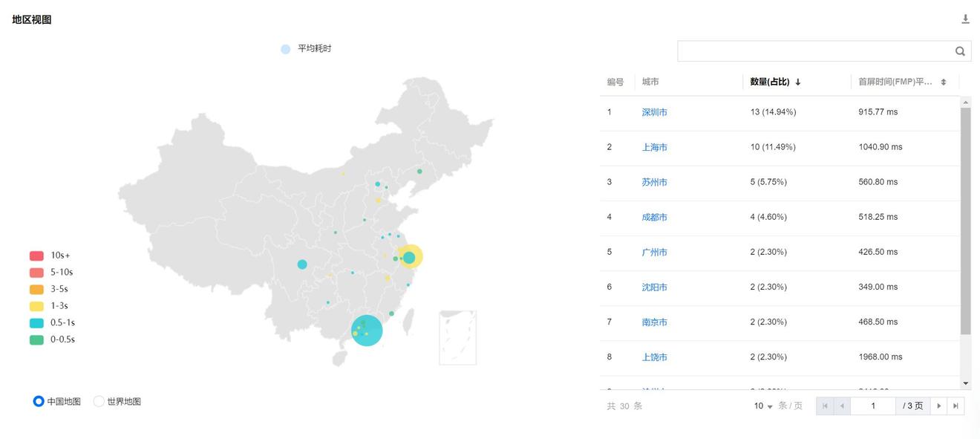Go to the previous page arrow
The height and width of the screenshot is (439, 980).
click(x=842, y=406)
